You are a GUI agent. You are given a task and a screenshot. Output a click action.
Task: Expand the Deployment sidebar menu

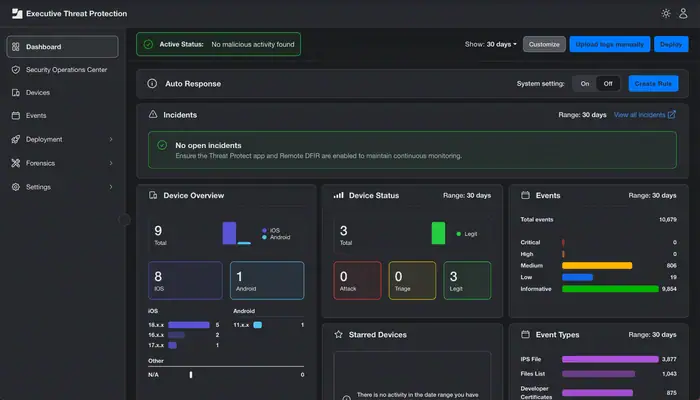(62, 139)
